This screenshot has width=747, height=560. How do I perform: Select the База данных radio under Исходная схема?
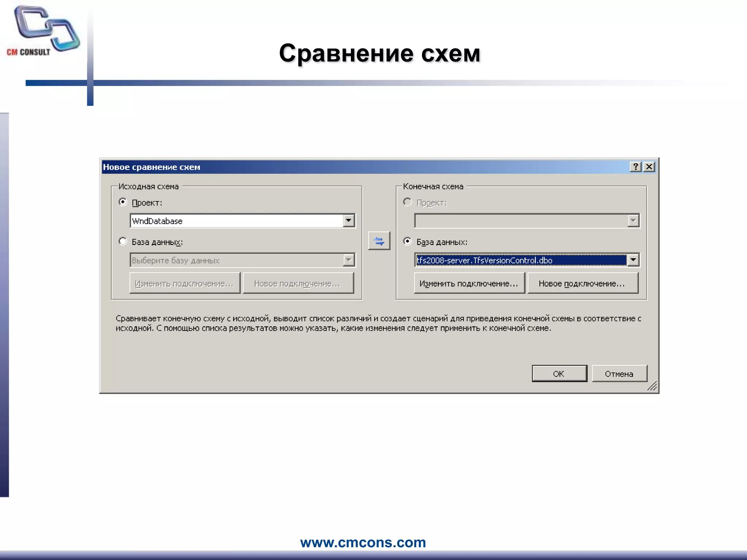[x=123, y=241]
